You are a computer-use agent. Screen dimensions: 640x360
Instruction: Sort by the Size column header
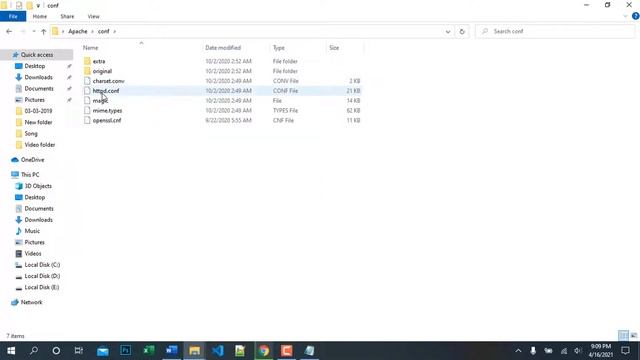point(334,48)
